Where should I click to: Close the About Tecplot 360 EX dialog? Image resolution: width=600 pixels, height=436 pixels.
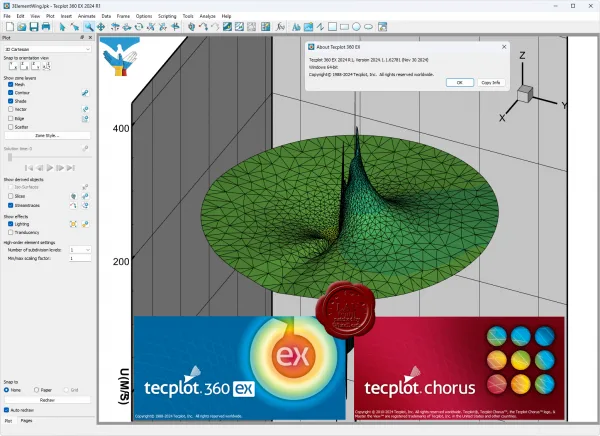pos(504,47)
